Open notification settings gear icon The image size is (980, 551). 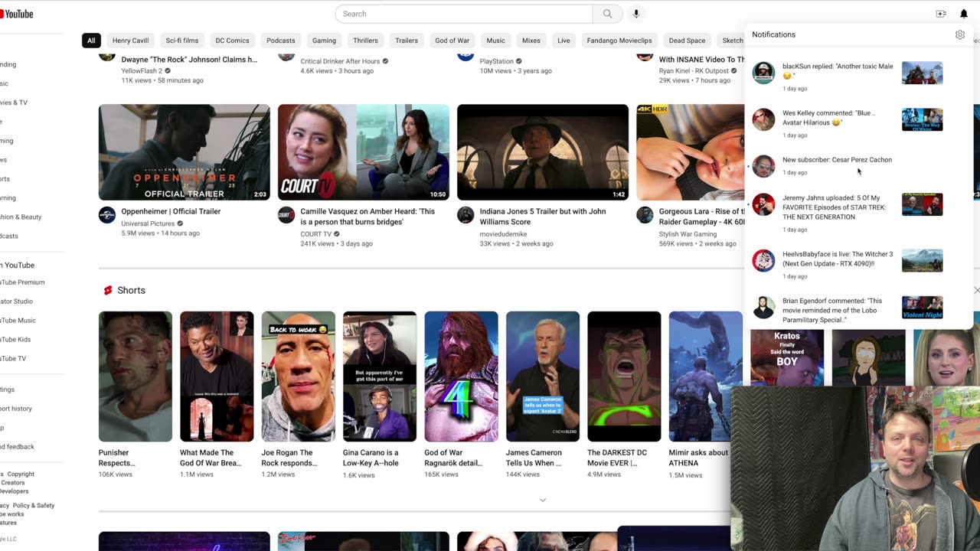tap(960, 34)
